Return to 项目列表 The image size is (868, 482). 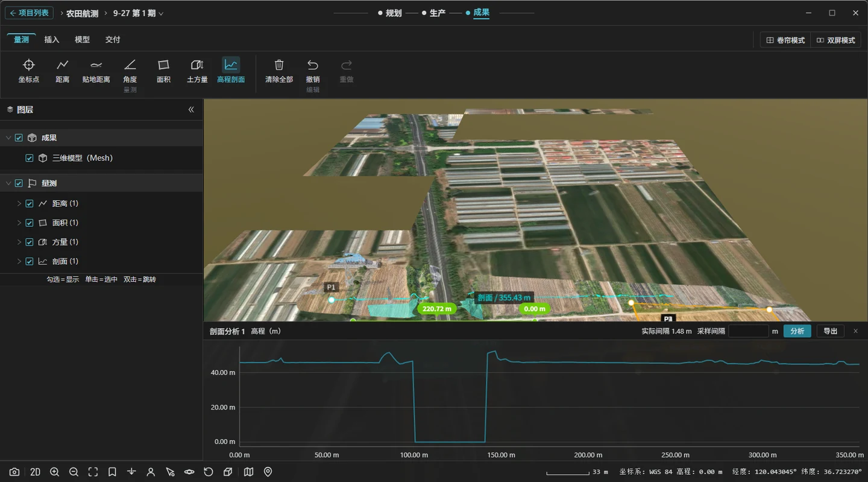point(29,13)
